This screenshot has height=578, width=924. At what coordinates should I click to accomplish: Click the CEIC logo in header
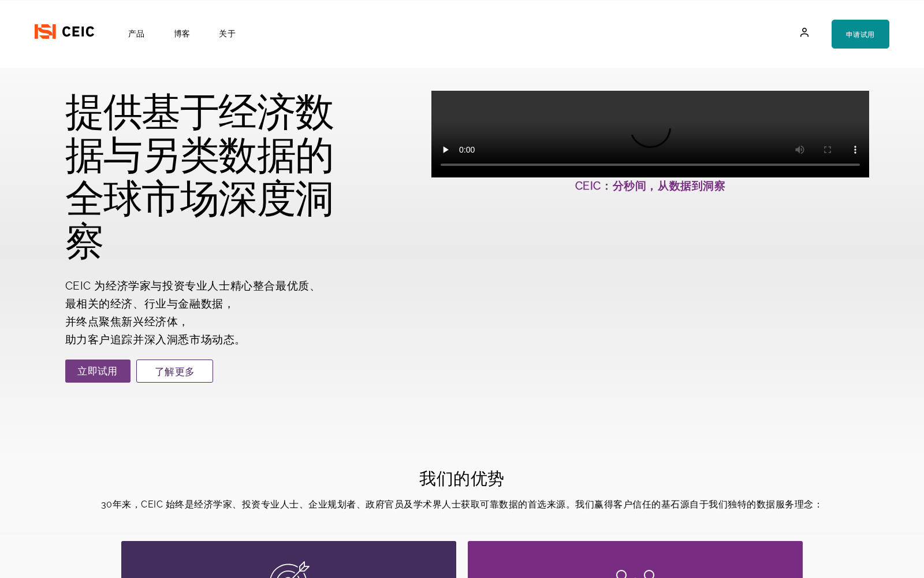(x=64, y=32)
